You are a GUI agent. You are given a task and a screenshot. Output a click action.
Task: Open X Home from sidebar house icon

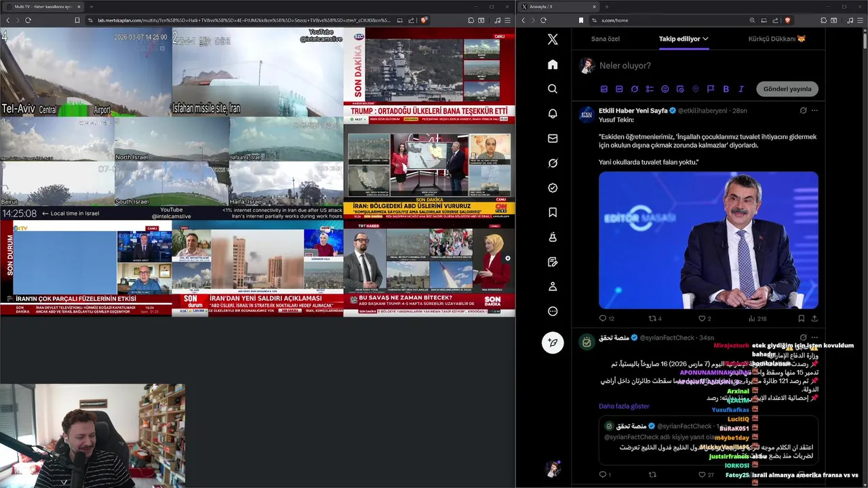(x=553, y=64)
